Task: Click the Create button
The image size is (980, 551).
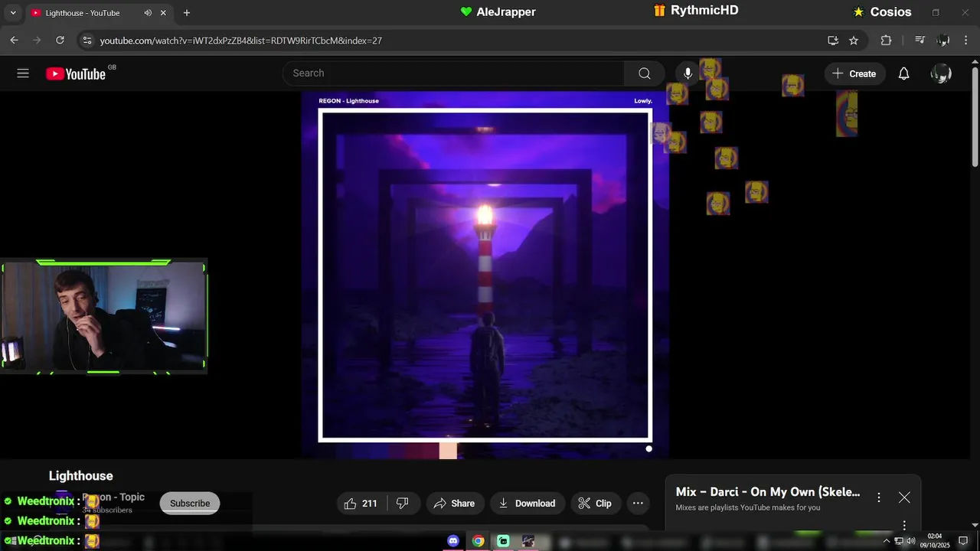Action: tap(854, 73)
